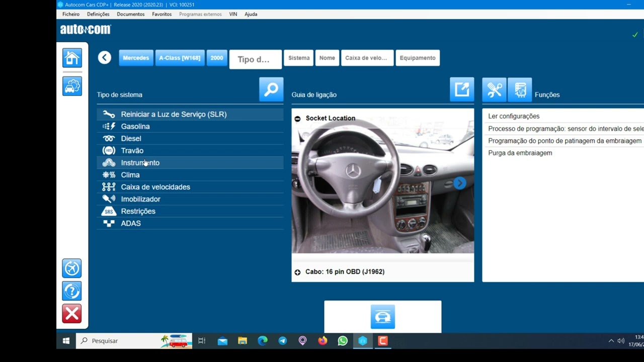Click the 2000 year breadcrumb
Image resolution: width=644 pixels, height=362 pixels.
pos(217,58)
